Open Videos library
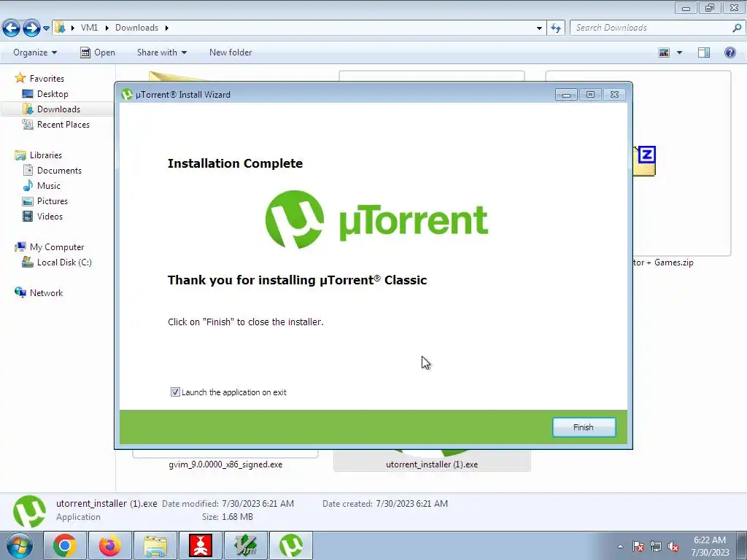The image size is (747, 560). (x=50, y=216)
